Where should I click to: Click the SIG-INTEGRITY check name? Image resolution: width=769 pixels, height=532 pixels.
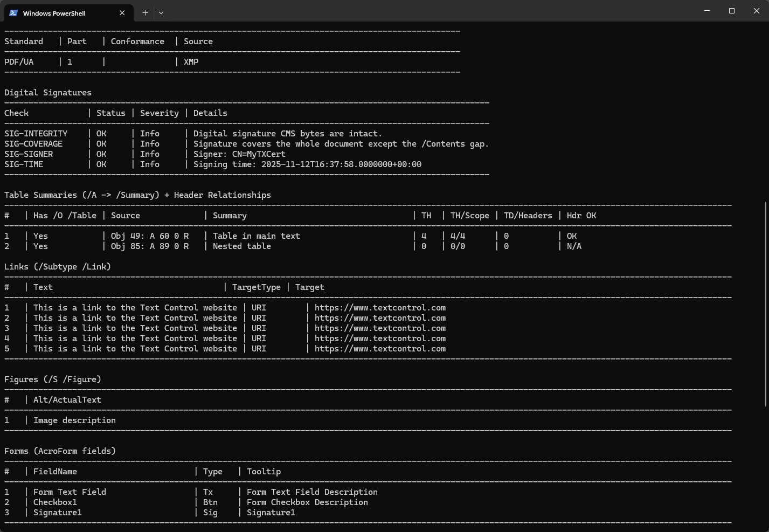[x=36, y=134]
